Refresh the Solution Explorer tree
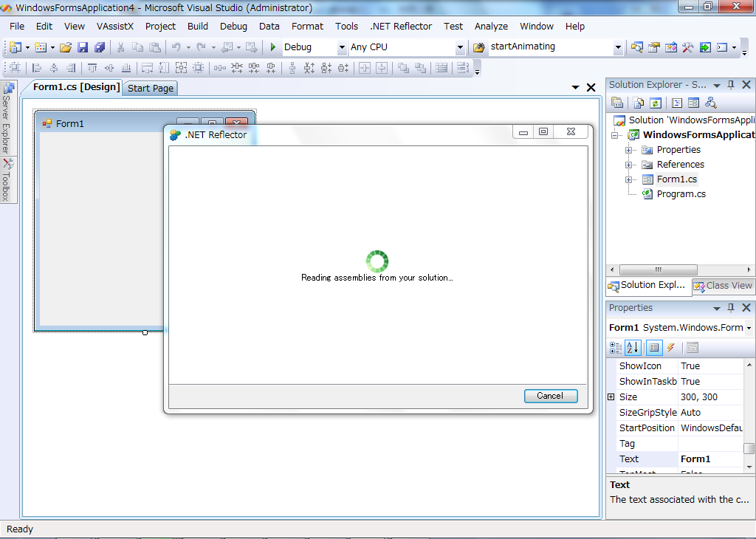The height and width of the screenshot is (539, 756). 656,103
